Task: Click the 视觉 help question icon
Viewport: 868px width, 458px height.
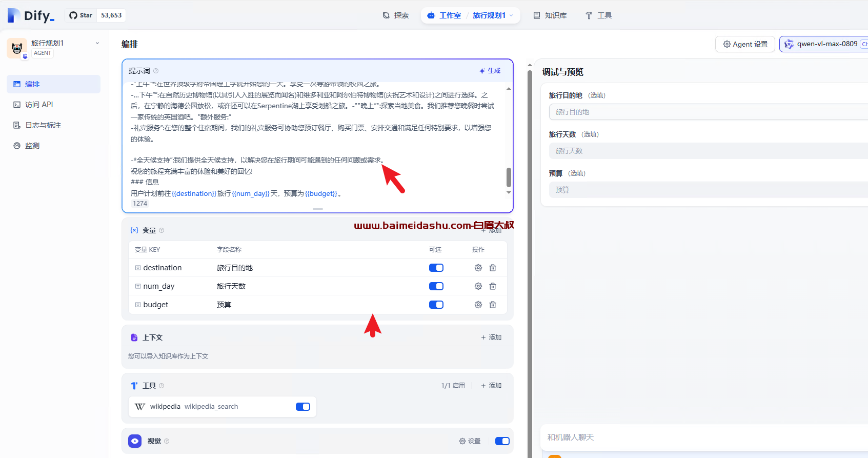Action: pos(167,441)
